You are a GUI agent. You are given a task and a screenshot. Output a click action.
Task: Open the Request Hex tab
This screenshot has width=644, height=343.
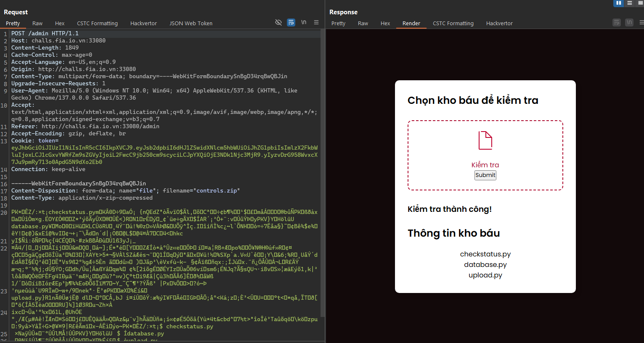pyautogui.click(x=60, y=23)
